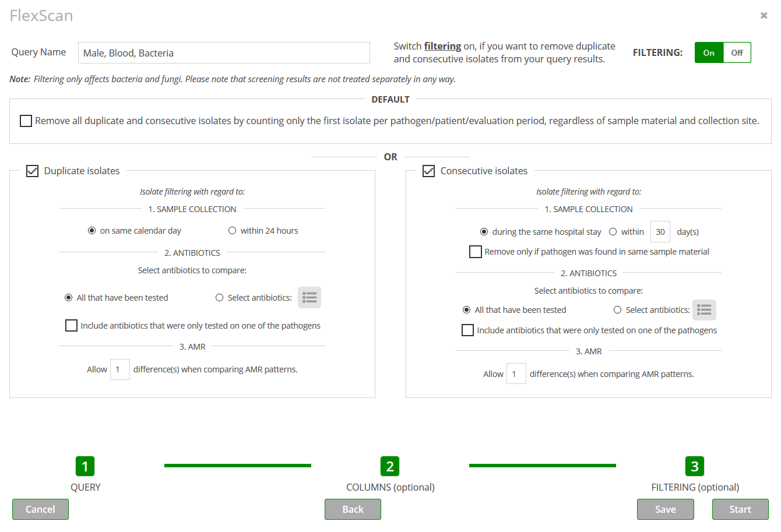Enable default remove all duplicate isolates option
The image size is (781, 532).
tap(26, 121)
